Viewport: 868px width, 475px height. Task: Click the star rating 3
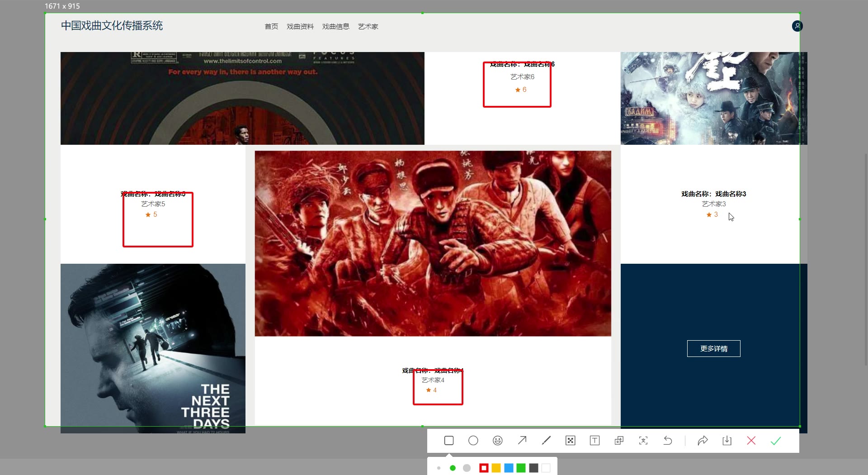[712, 214]
